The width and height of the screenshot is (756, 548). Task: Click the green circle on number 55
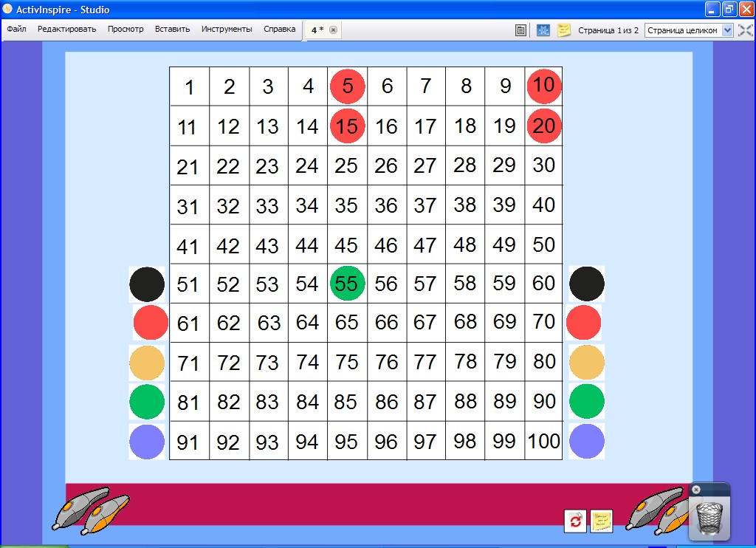click(347, 284)
